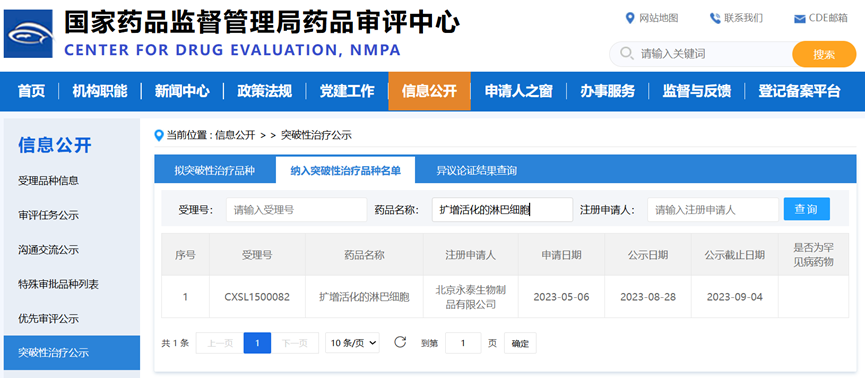This screenshot has height=378, width=865.
Task: Select the highlighted 信息公开 navigation item
Action: [x=429, y=91]
